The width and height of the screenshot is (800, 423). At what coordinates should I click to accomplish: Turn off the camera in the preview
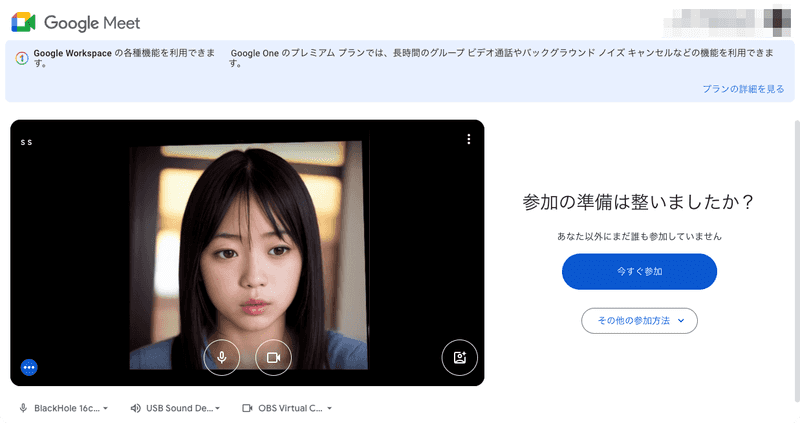273,357
